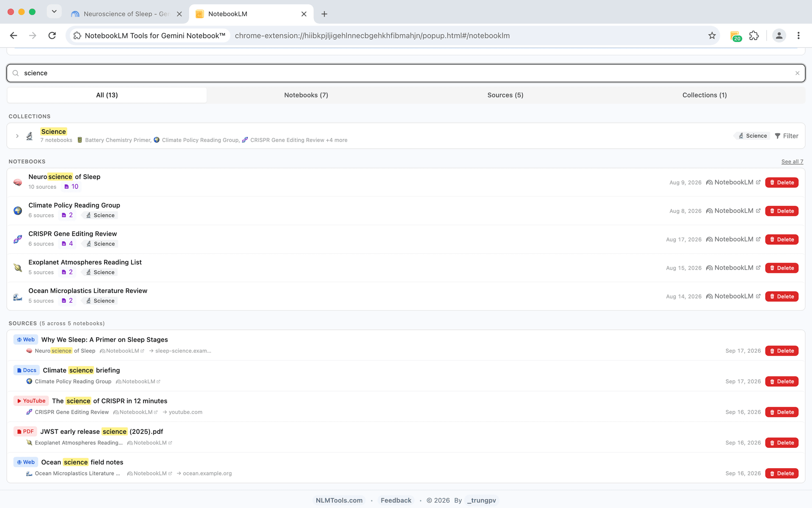Image resolution: width=812 pixels, height=508 pixels.
Task: Open the _trungpv author link
Action: (481, 500)
